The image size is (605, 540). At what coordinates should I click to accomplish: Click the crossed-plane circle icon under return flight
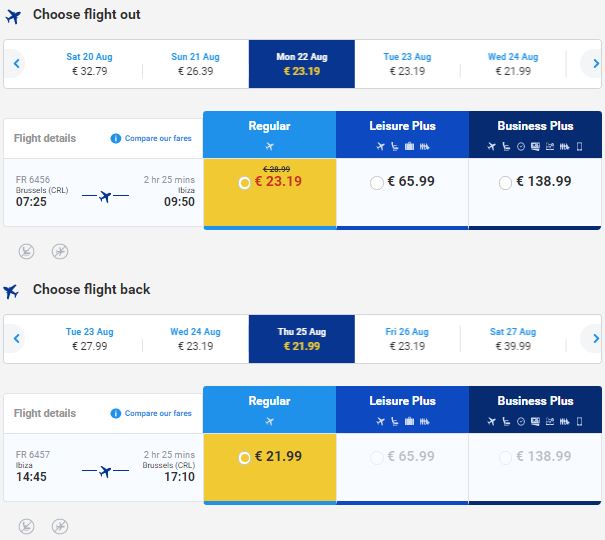point(60,526)
